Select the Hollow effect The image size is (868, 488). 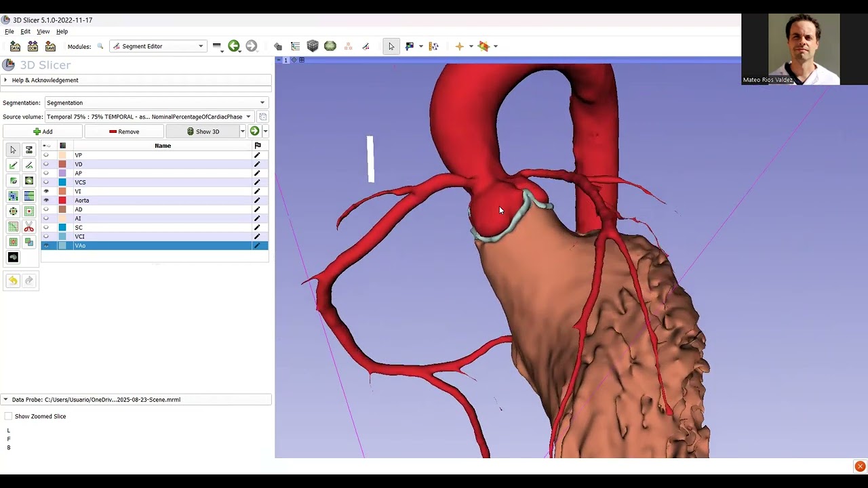(x=29, y=211)
